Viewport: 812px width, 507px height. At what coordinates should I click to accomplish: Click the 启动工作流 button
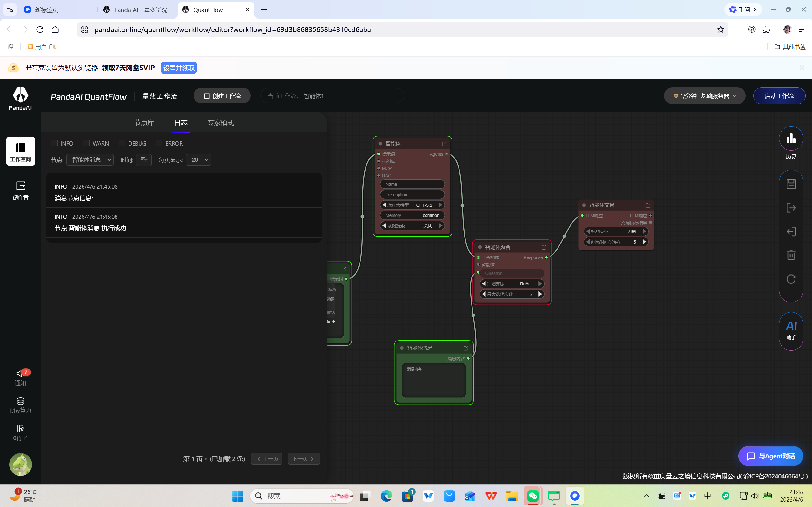[779, 96]
